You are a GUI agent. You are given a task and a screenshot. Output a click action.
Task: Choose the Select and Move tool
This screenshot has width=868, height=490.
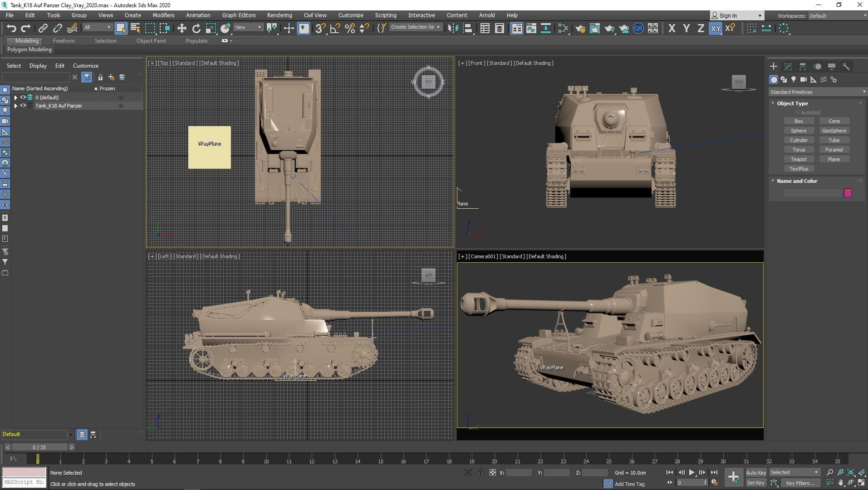coord(181,29)
